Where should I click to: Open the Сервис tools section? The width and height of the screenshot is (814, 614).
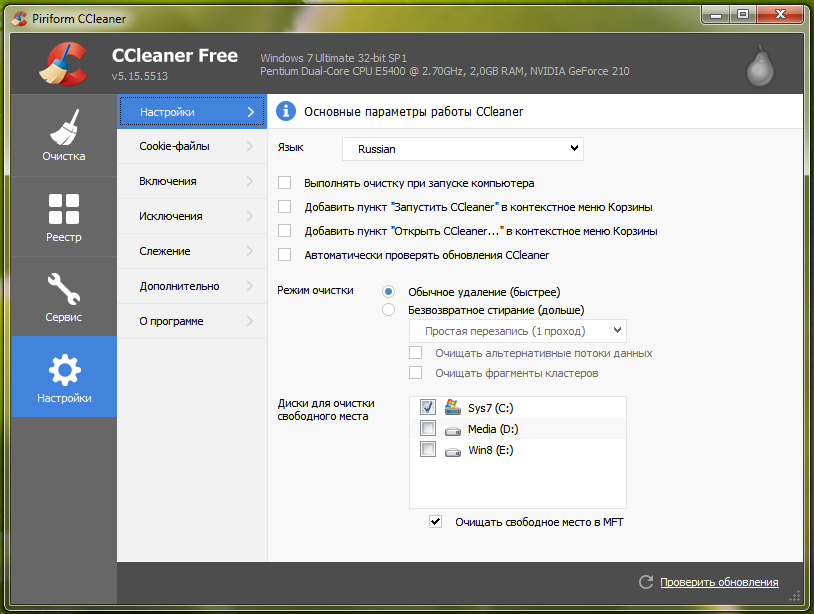point(63,297)
